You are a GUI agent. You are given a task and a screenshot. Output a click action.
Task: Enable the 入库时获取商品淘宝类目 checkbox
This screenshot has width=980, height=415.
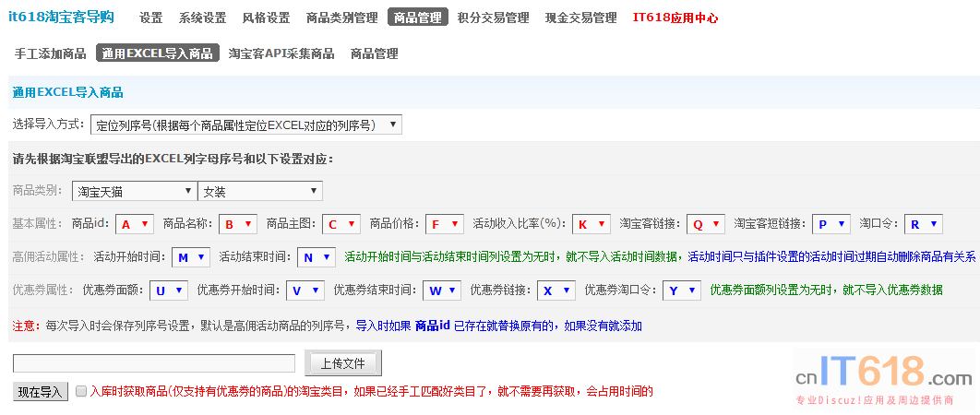(x=80, y=392)
